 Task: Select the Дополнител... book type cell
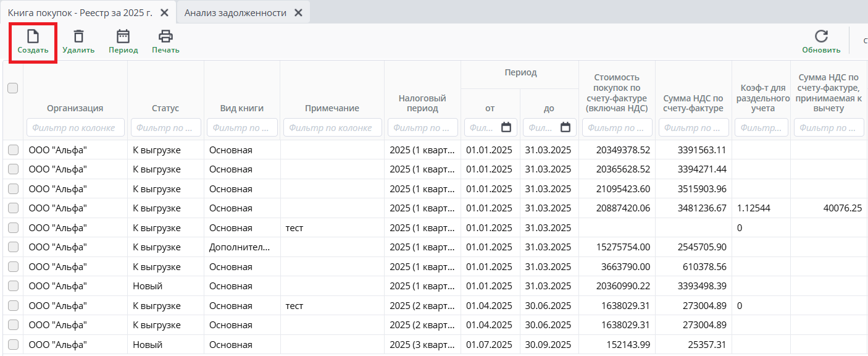click(x=239, y=247)
